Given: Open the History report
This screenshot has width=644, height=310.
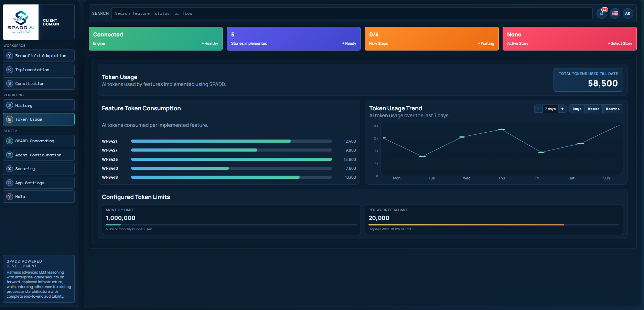Looking at the screenshot, I should pyautogui.click(x=39, y=106).
